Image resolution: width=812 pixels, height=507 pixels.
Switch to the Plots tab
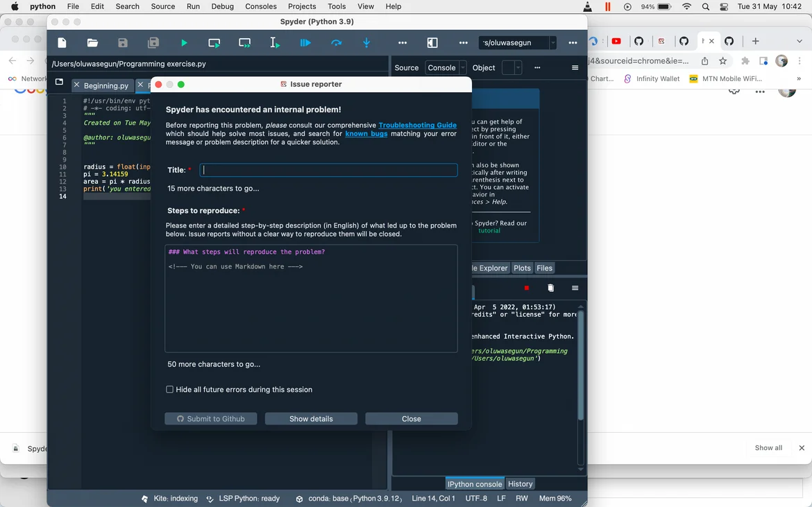(522, 268)
